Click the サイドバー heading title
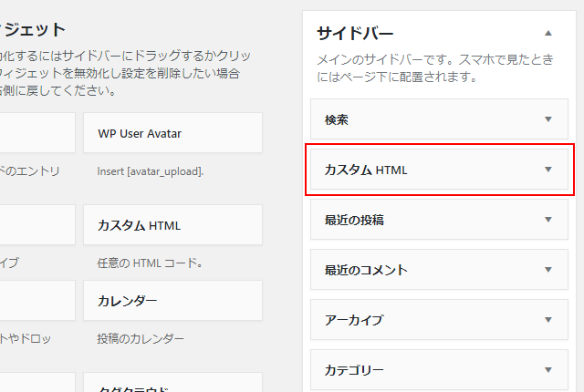This screenshot has height=392, width=584. 353,34
